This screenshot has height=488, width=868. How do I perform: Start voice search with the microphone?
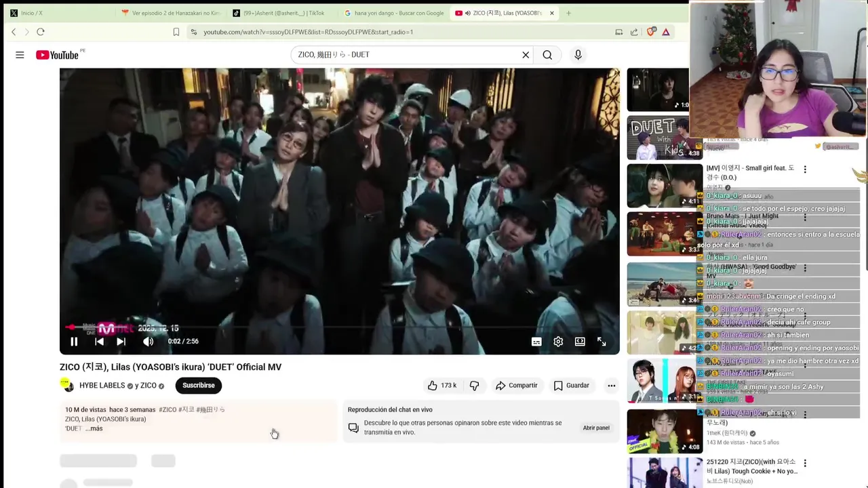coord(578,55)
